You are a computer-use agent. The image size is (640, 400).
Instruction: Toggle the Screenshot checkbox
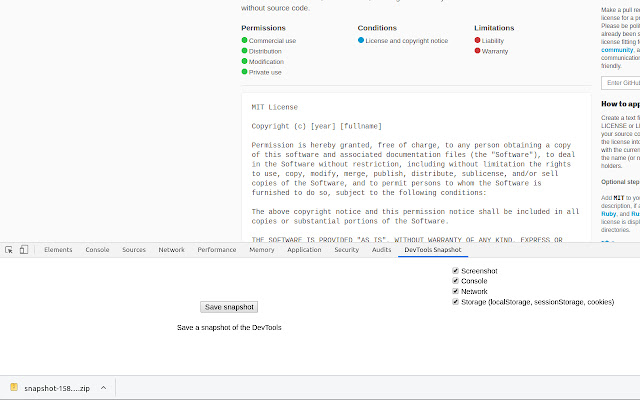[x=456, y=271]
